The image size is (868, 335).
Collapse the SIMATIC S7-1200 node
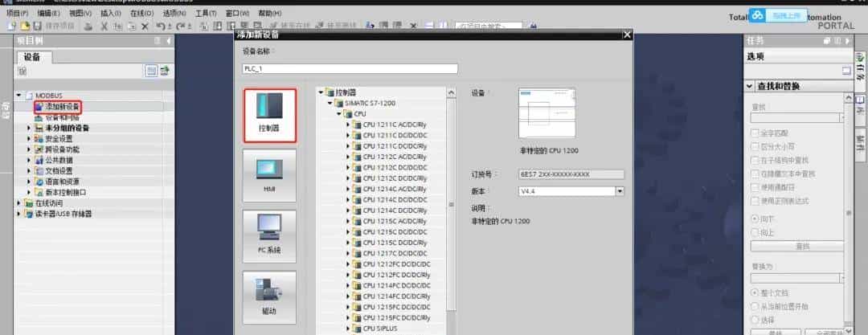pos(330,103)
